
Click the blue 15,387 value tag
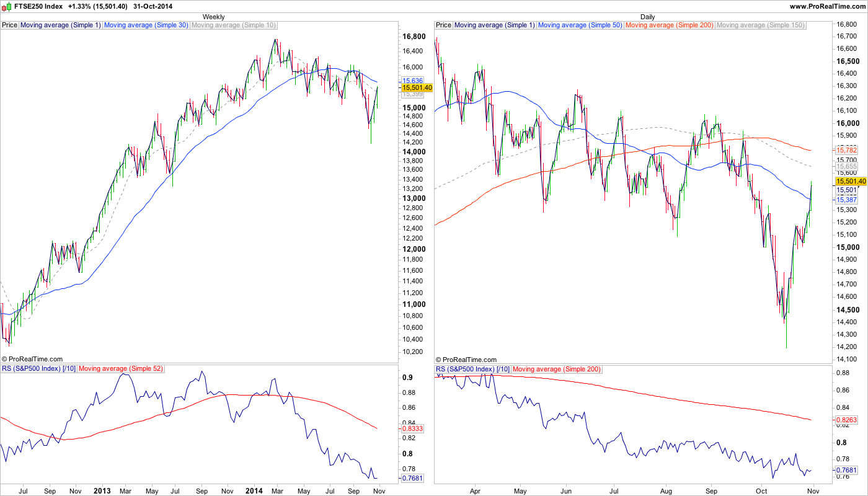(x=846, y=200)
